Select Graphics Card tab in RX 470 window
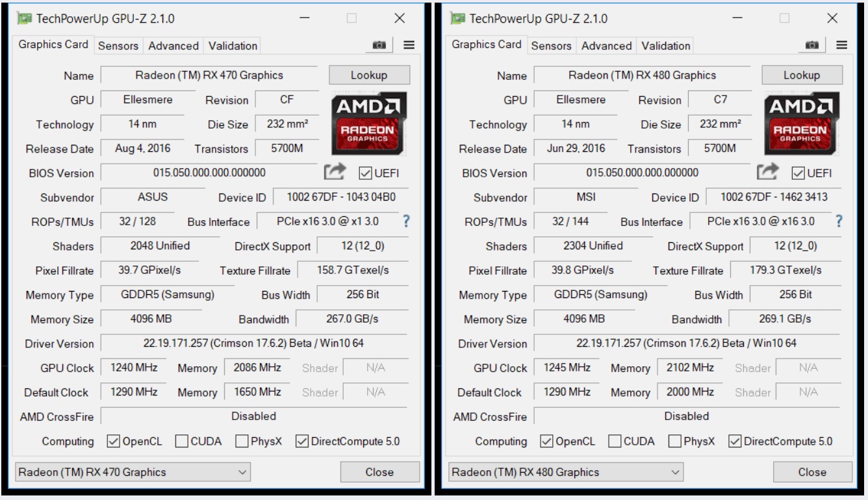This screenshot has width=868, height=500. [53, 44]
